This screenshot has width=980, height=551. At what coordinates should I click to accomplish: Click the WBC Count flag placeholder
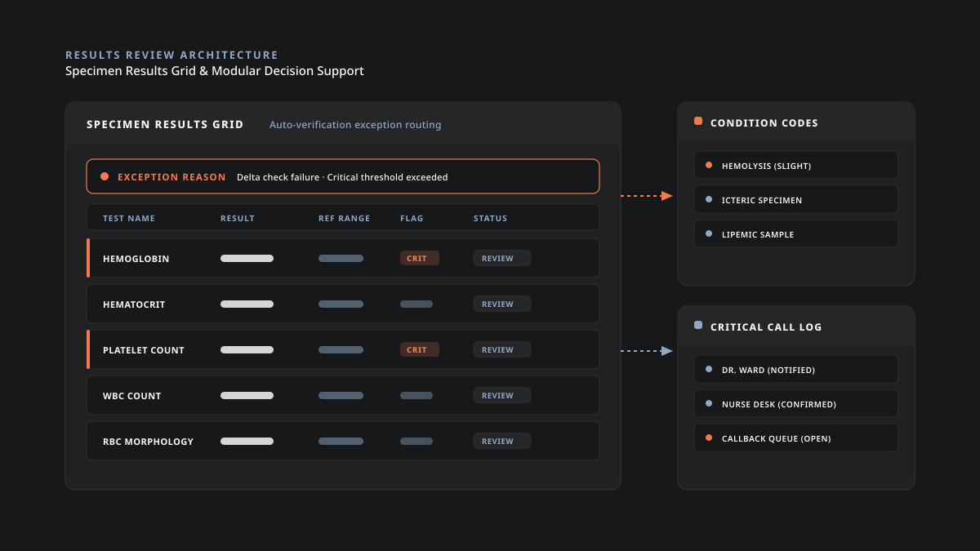click(x=416, y=395)
